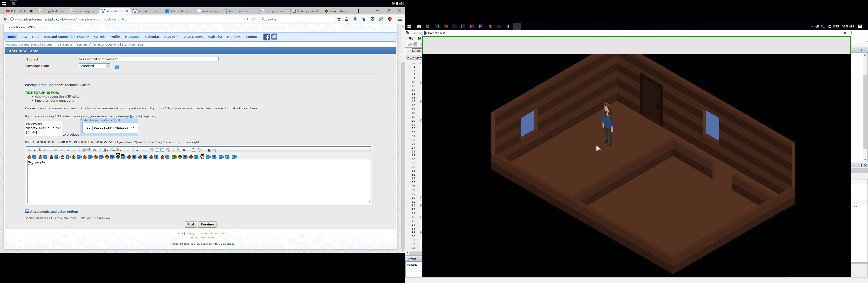Viewport: 868px width, 283px height.
Task: Follow the 'search the forum' link
Action: point(83,108)
